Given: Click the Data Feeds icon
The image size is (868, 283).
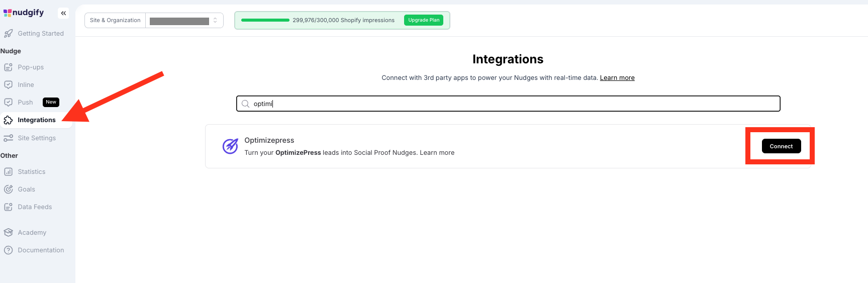Looking at the screenshot, I should pyautogui.click(x=8, y=207).
